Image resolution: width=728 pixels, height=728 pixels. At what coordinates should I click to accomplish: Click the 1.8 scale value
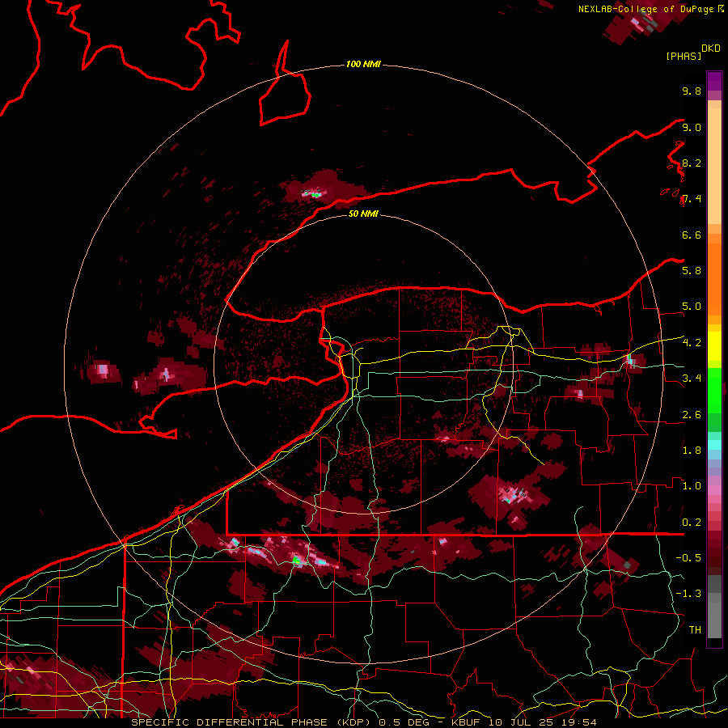[x=692, y=451]
